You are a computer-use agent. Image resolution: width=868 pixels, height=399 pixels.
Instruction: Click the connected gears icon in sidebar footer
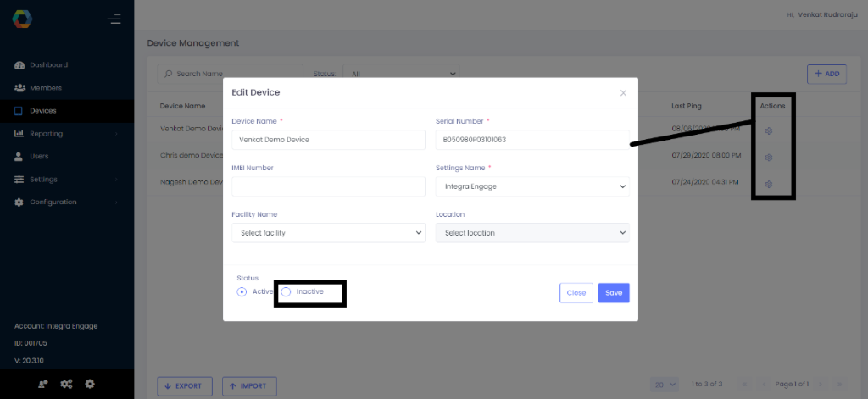click(66, 384)
